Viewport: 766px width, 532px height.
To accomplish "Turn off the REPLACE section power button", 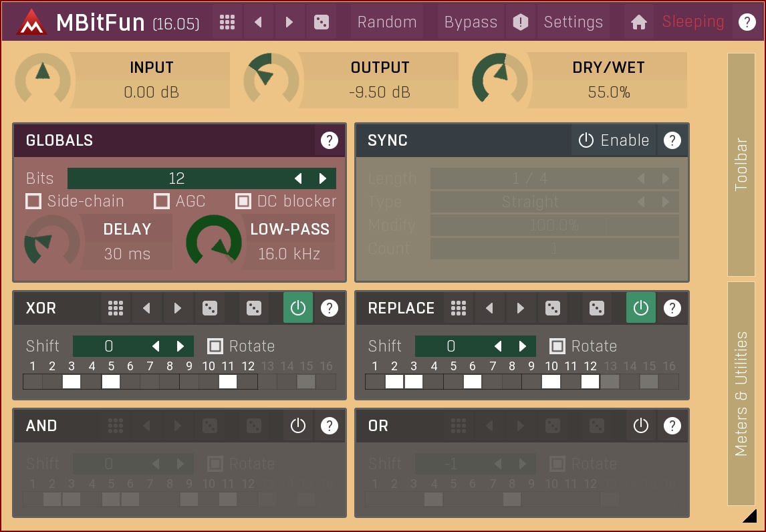I will (641, 307).
